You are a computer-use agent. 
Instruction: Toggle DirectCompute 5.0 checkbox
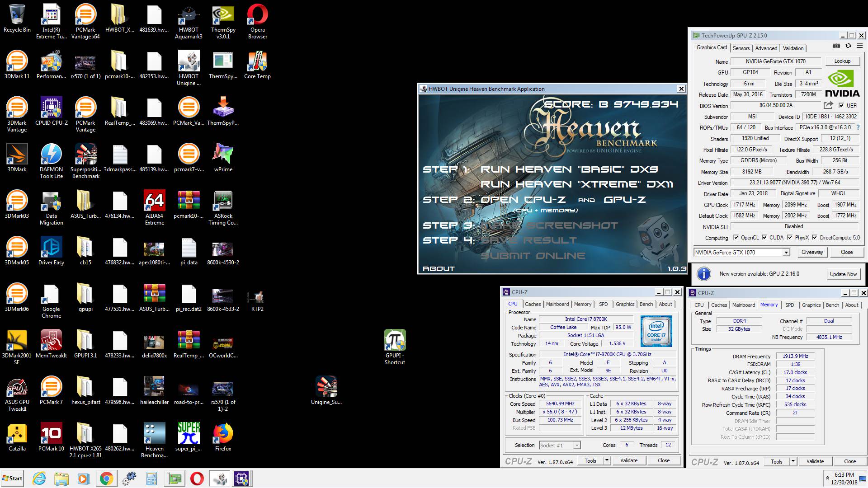(x=815, y=237)
